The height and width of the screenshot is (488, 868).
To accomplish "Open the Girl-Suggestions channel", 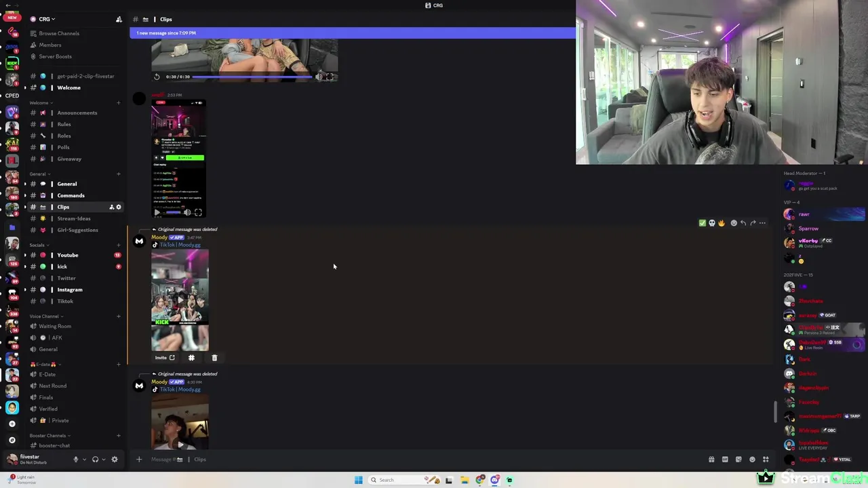I will (77, 230).
